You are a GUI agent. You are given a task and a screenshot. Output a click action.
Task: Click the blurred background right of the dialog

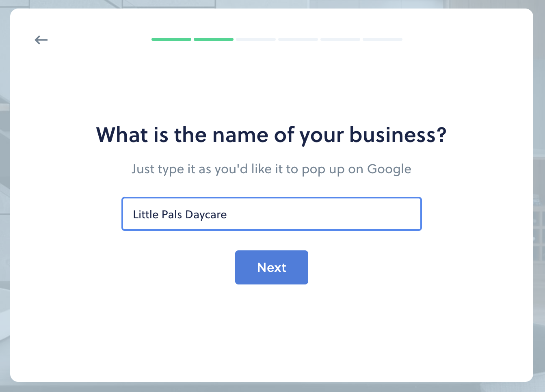pyautogui.click(x=539, y=195)
